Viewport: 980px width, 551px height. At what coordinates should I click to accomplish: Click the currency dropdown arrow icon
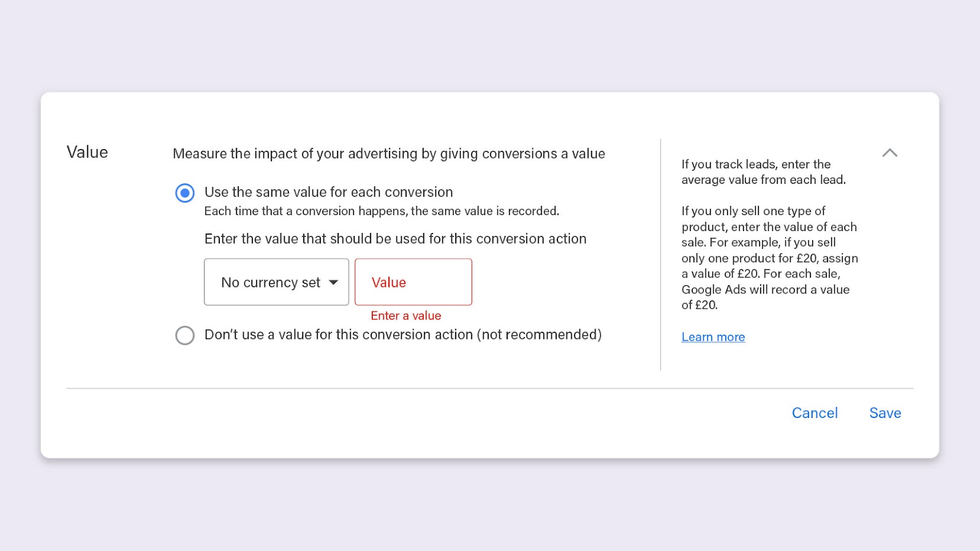tap(334, 283)
